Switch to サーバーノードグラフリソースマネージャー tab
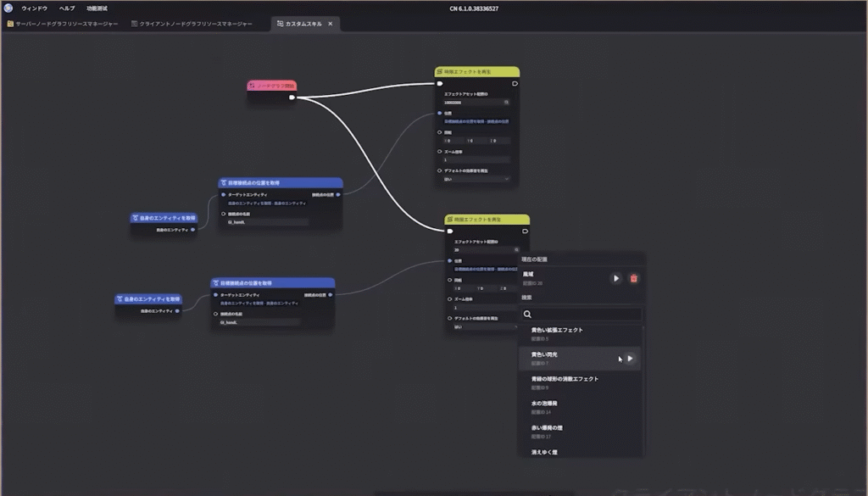868x496 pixels. pyautogui.click(x=63, y=24)
